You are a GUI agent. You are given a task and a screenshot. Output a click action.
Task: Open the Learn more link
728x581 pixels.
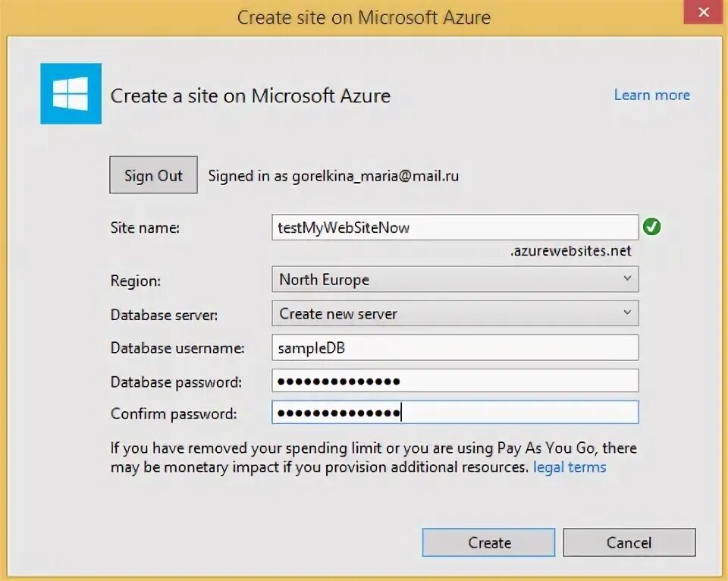pyautogui.click(x=652, y=95)
